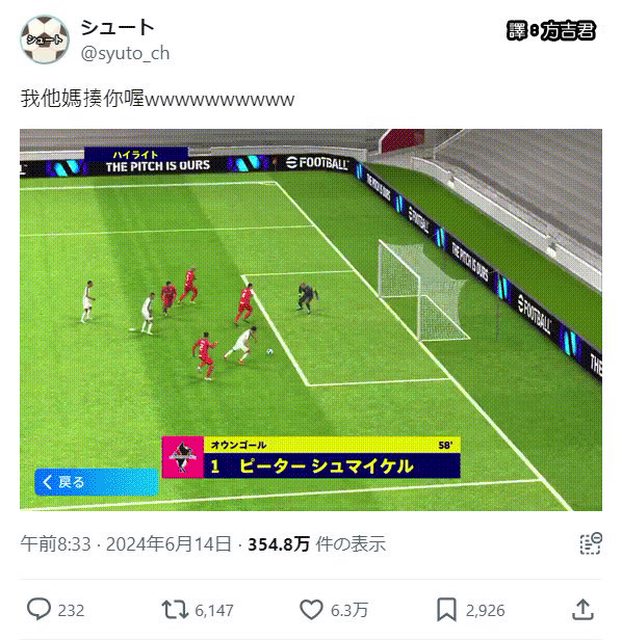
Task: Click the club crest in the goal banner
Action: click(x=182, y=457)
